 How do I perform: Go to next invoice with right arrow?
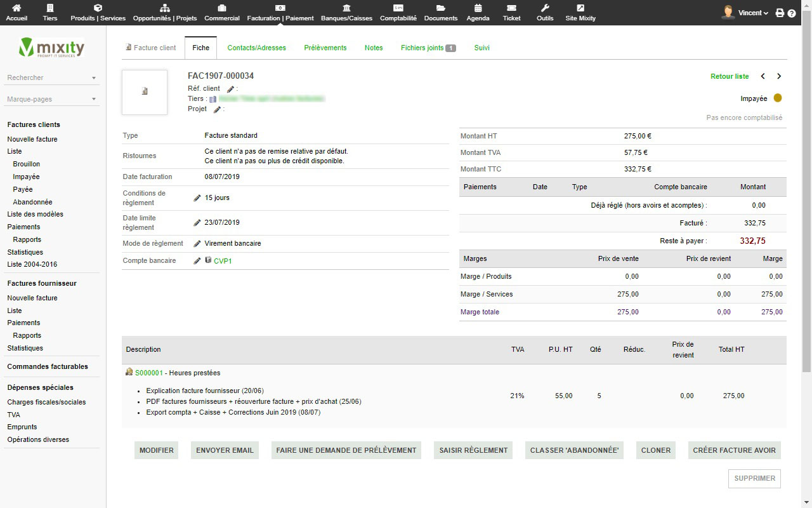tap(779, 76)
